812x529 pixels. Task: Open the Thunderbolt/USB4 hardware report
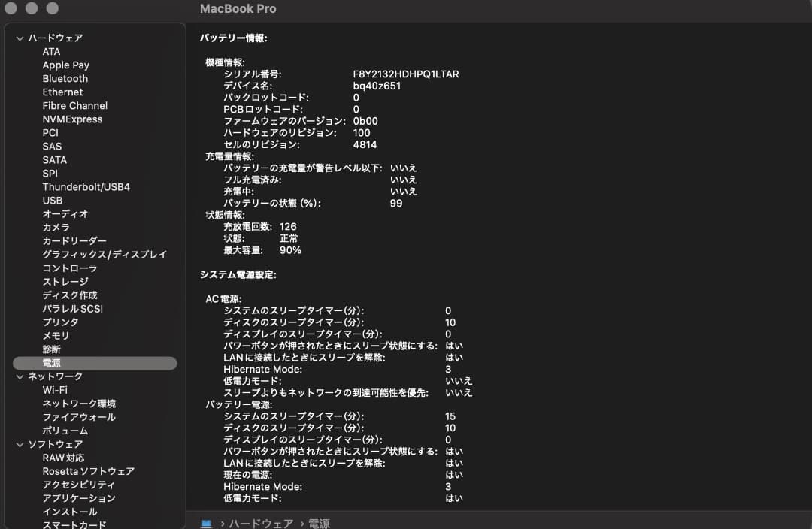click(x=85, y=186)
